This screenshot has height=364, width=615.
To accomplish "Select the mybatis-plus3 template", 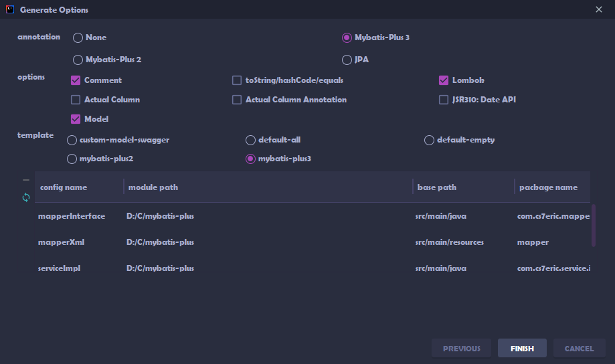I will pos(250,159).
